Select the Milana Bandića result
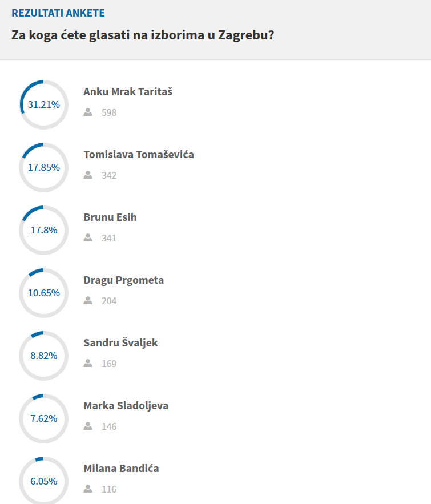Viewport: 431px width, 504px height. (121, 469)
